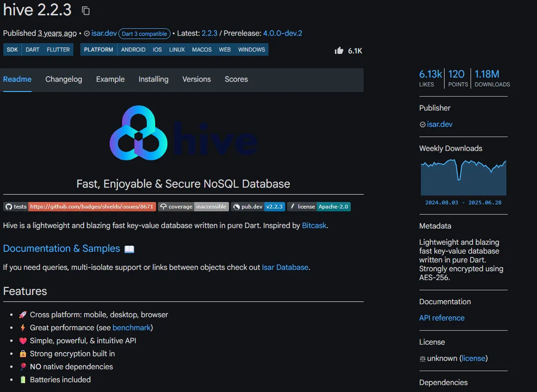Screen dimensions: 537x392
Task: Follow the Bitcask link
Action: [x=314, y=226]
